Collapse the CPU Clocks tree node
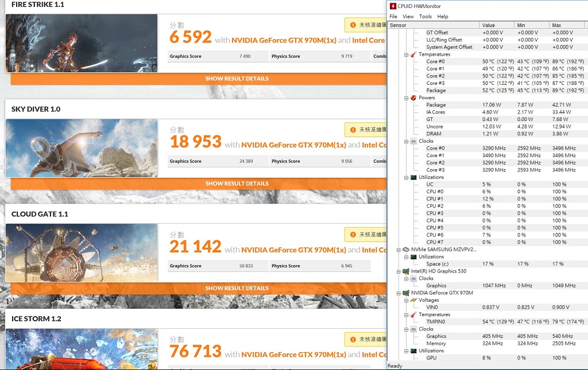The image size is (588, 370). pyautogui.click(x=406, y=142)
